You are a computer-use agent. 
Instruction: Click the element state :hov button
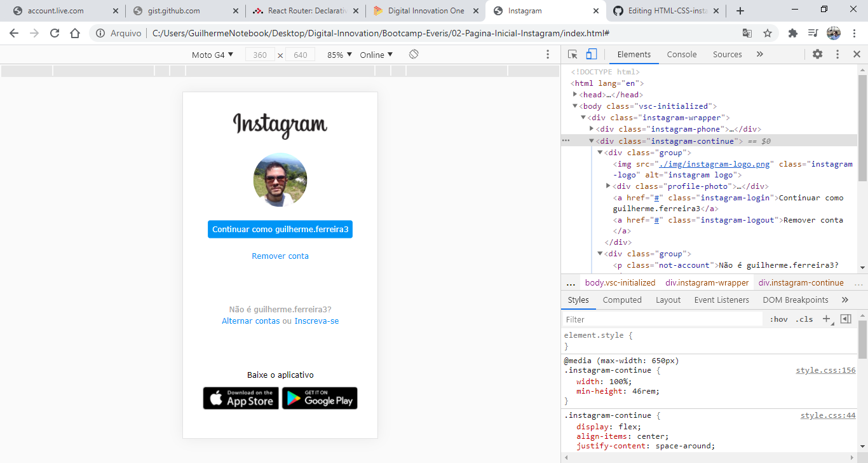[778, 319]
